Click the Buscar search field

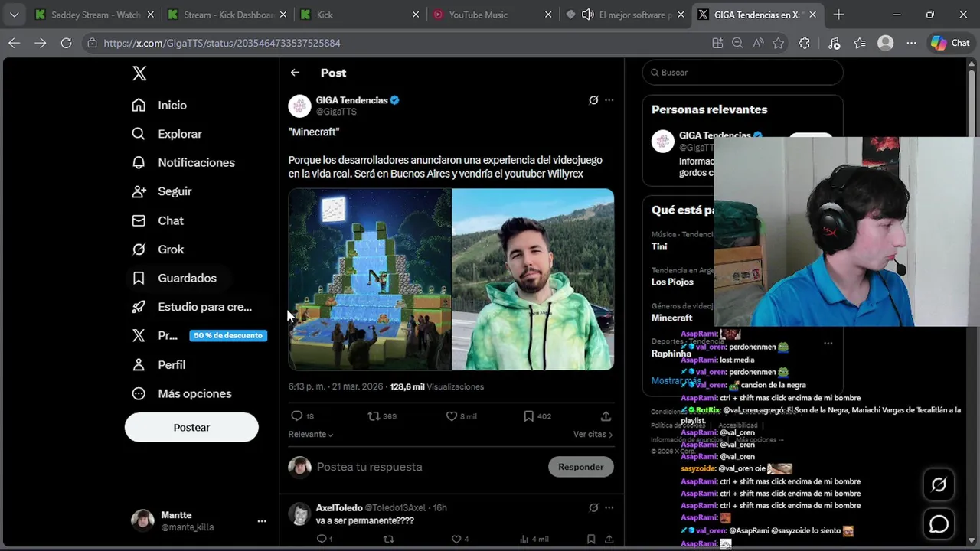click(x=743, y=73)
